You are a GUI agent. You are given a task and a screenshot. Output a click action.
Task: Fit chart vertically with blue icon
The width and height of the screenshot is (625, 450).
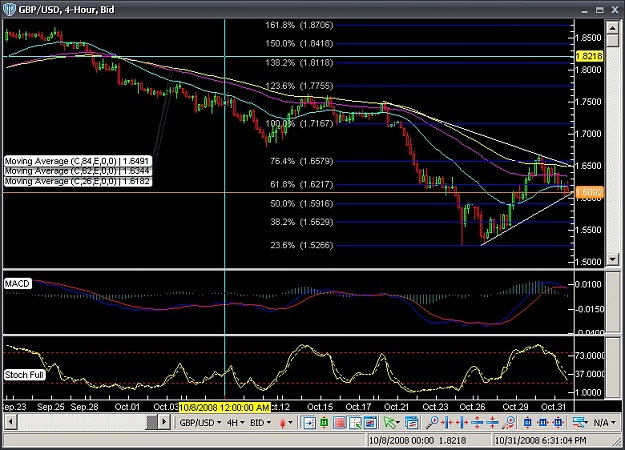(x=527, y=422)
